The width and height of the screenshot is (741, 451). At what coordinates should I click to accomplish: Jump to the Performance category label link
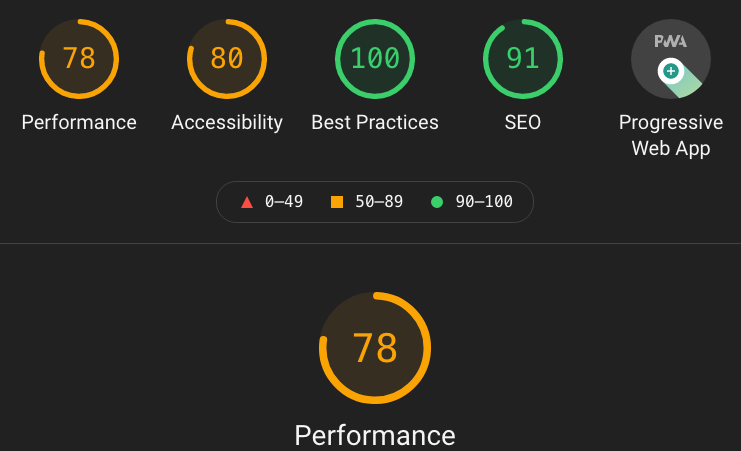(x=79, y=123)
